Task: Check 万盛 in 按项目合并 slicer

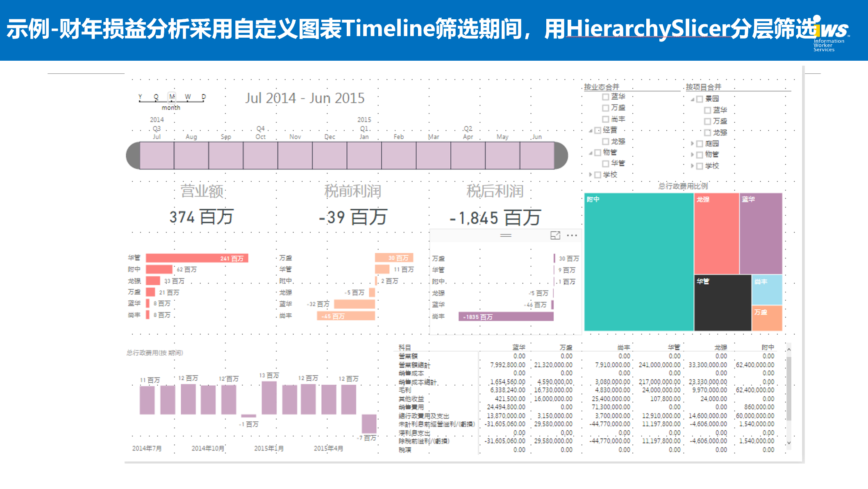Action: pyautogui.click(x=707, y=121)
